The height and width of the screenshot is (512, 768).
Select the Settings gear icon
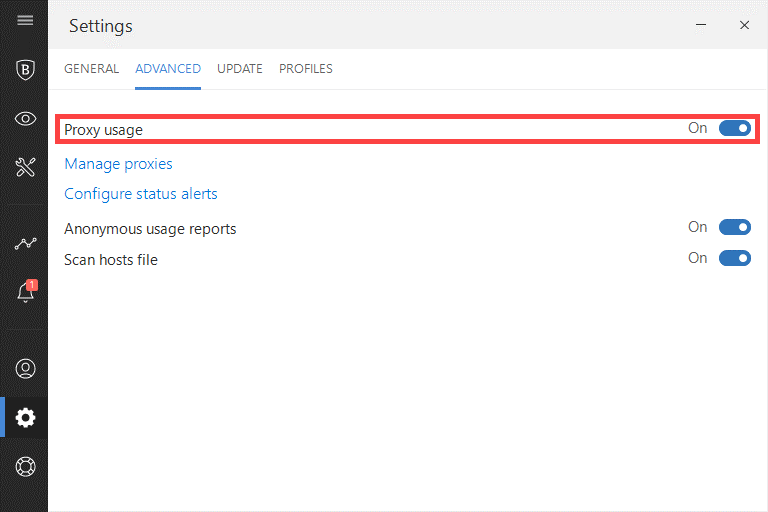[x=25, y=417]
